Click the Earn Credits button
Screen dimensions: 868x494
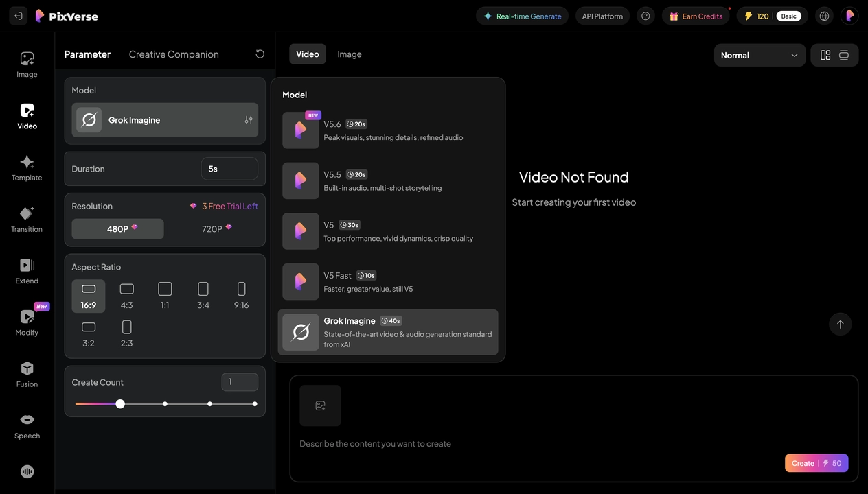click(696, 16)
